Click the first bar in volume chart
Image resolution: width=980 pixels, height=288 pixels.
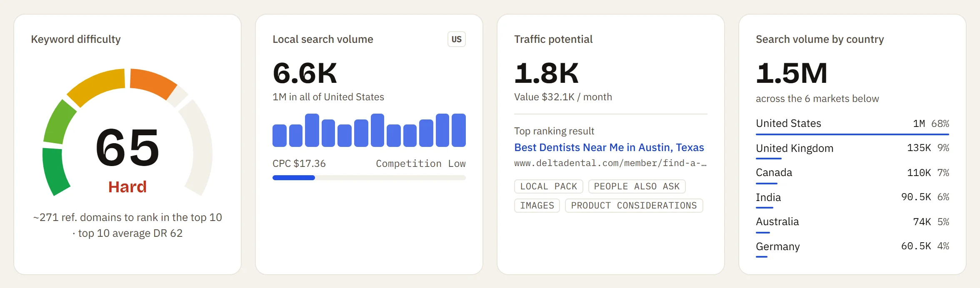280,135
